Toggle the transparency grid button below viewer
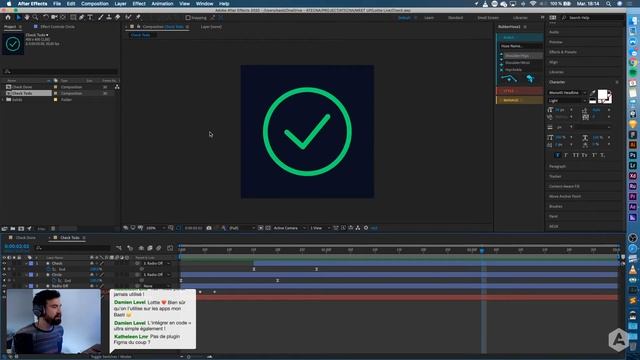 pos(268,228)
